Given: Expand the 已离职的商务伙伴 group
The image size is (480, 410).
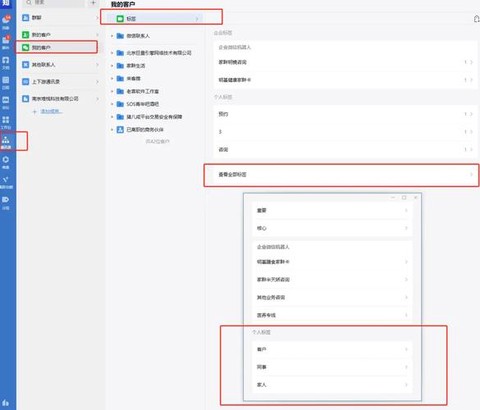Looking at the screenshot, I should (140, 129).
